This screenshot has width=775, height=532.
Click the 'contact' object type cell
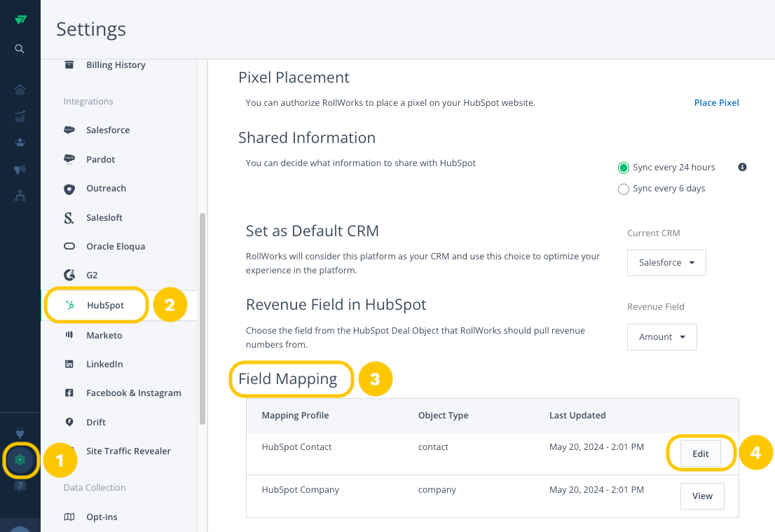(433, 447)
